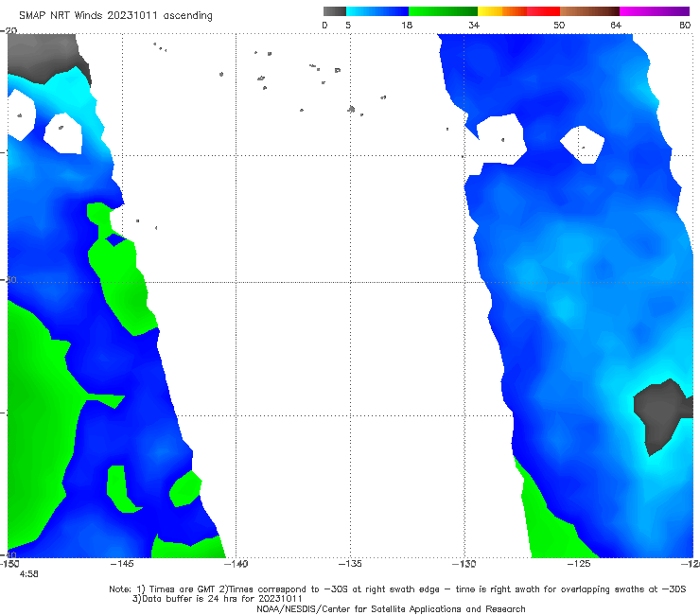The width and height of the screenshot is (700, 615).
Task: Click the "3)Data buffer is 24 hrs" note
Action: (217, 599)
